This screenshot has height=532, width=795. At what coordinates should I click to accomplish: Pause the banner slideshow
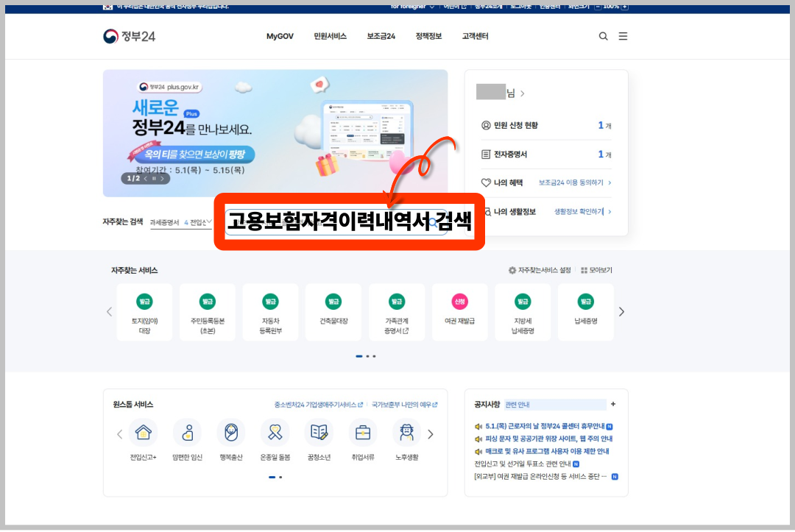click(154, 178)
